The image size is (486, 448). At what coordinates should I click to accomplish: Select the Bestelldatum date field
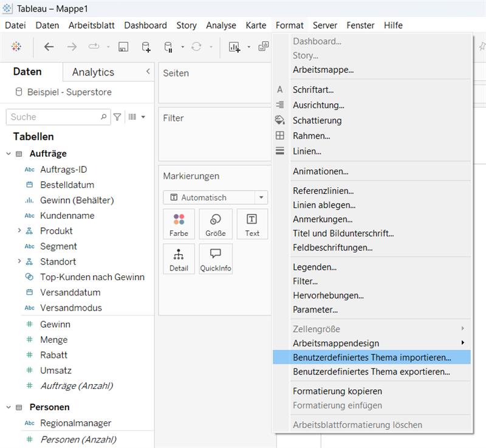tap(67, 185)
